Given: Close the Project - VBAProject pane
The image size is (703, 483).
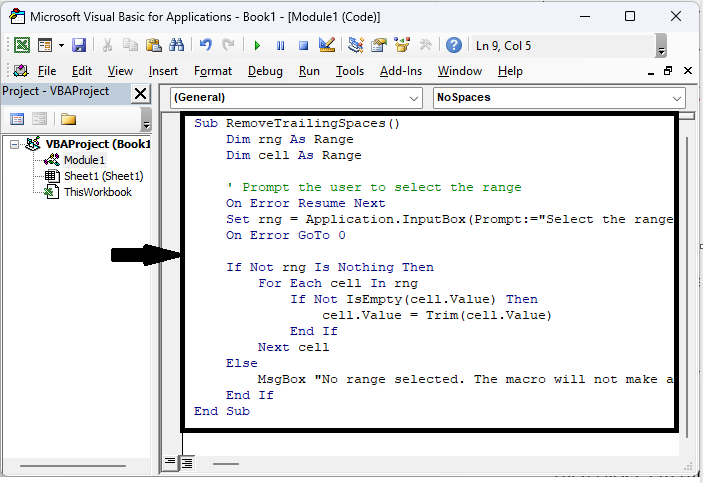Looking at the screenshot, I should coord(140,94).
